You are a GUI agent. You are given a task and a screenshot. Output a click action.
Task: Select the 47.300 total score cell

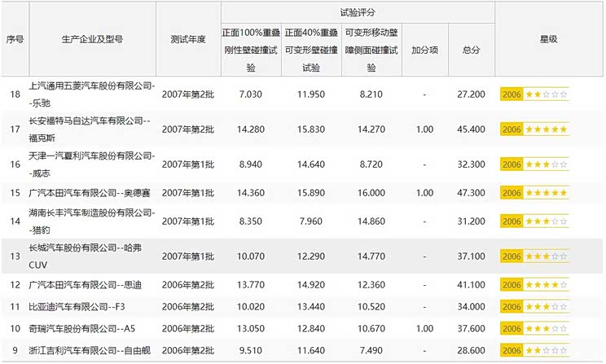click(471, 193)
